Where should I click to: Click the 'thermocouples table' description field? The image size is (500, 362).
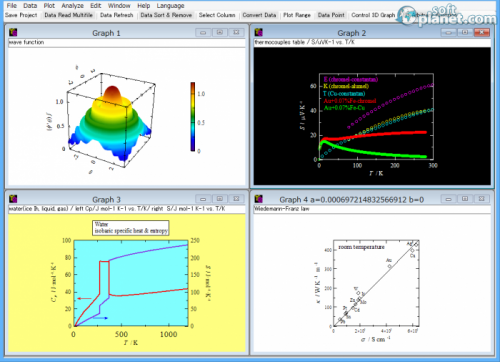(x=372, y=43)
